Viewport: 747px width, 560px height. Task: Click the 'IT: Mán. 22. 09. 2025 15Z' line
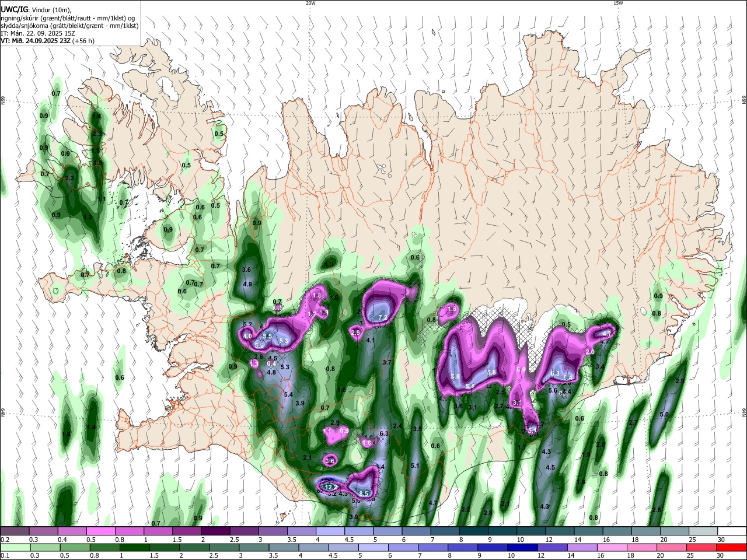(38, 33)
